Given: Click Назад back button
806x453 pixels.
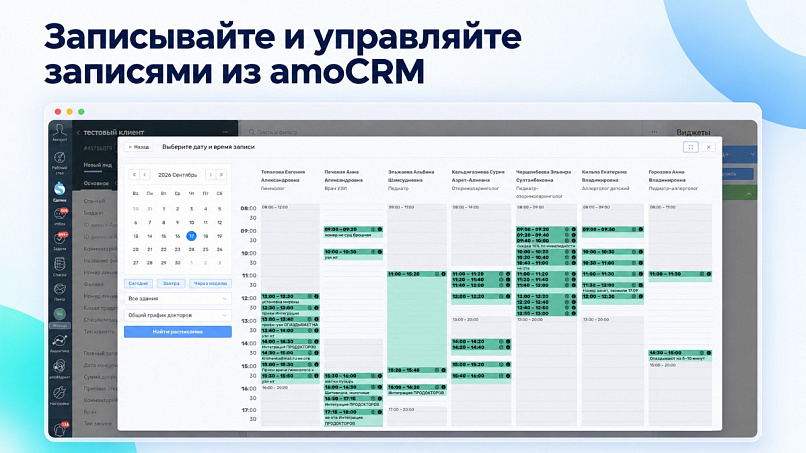Looking at the screenshot, I should click(x=139, y=147).
